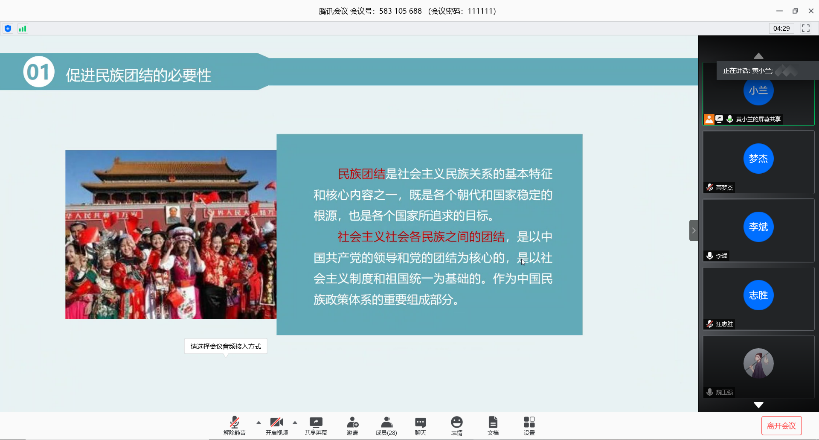Open the Invite participants icon
Viewport: 819px width, 440px height.
352,423
